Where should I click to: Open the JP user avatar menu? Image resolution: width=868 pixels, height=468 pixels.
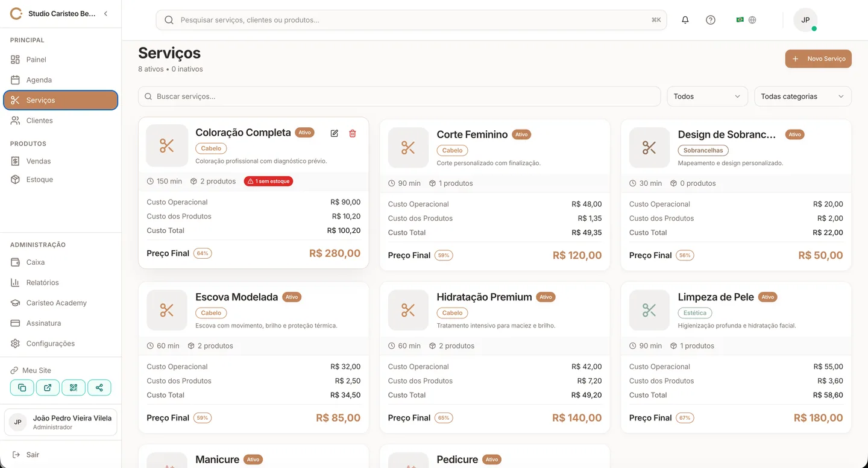point(805,20)
